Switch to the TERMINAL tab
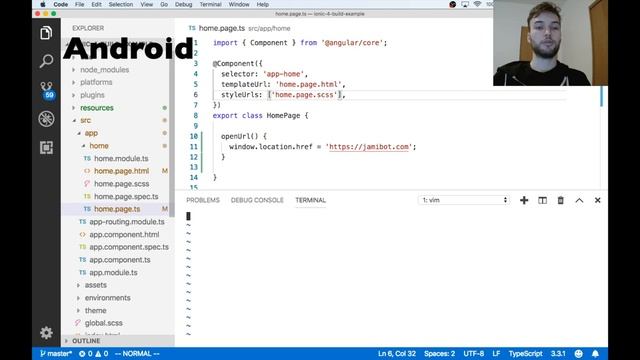640x360 pixels. tap(311, 200)
